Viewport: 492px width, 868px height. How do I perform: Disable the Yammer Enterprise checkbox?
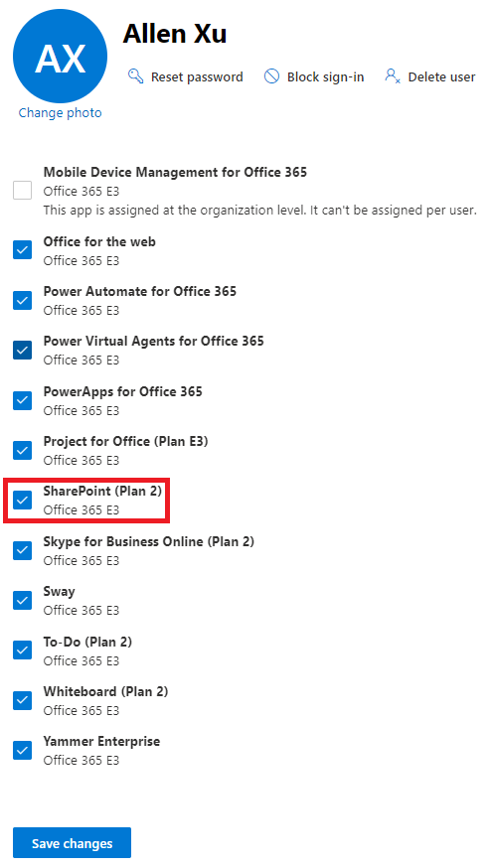pyautogui.click(x=22, y=750)
